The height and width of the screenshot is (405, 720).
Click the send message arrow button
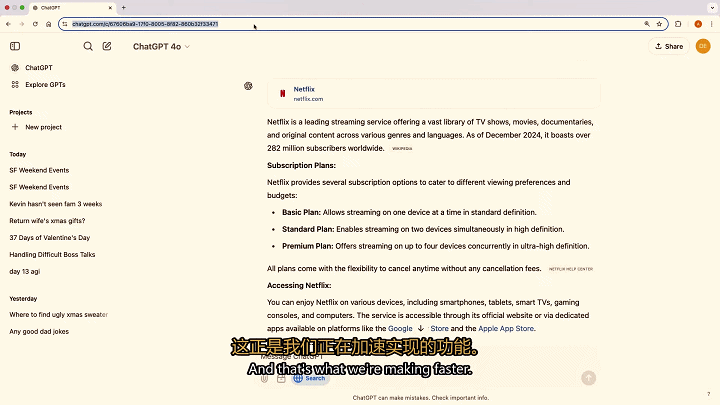pos(588,377)
